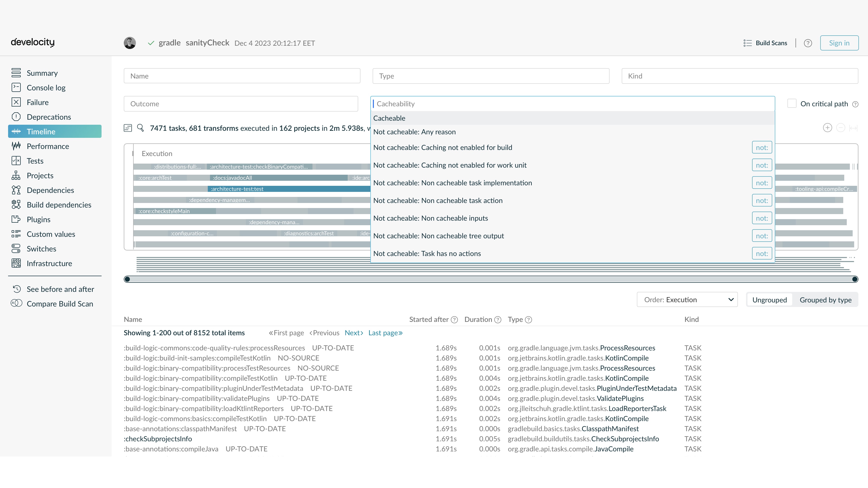The width and height of the screenshot is (868, 488).
Task: Click help icon next to Type column
Action: [529, 320]
